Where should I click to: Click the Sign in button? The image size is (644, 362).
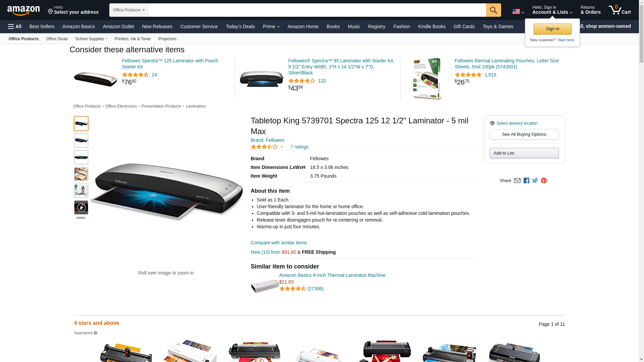point(552,29)
